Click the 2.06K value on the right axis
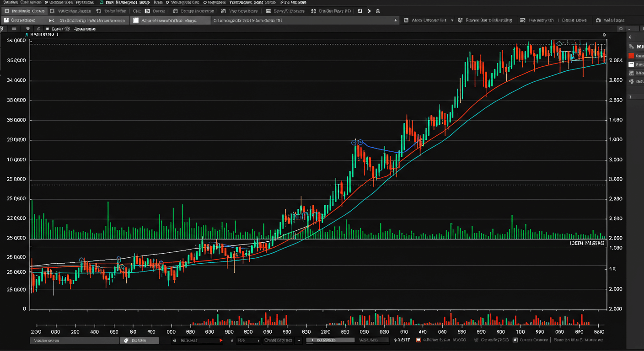The width and height of the screenshot is (644, 351). [x=616, y=60]
